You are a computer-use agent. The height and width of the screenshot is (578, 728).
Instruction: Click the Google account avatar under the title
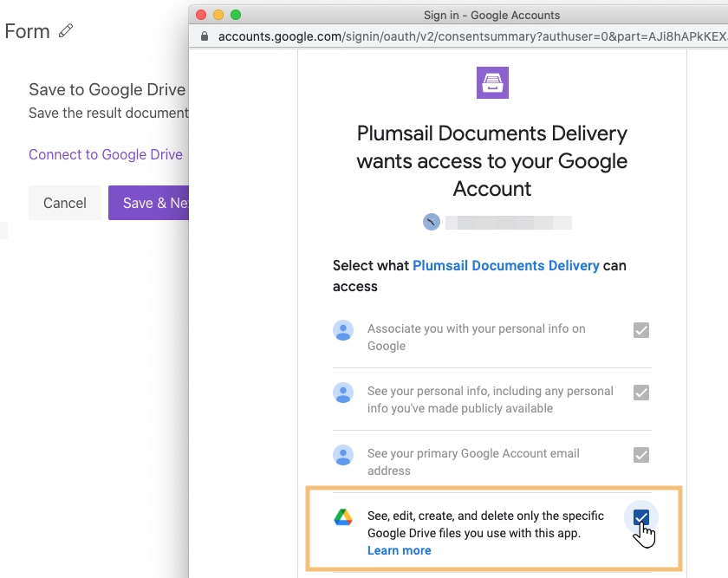[x=432, y=222]
